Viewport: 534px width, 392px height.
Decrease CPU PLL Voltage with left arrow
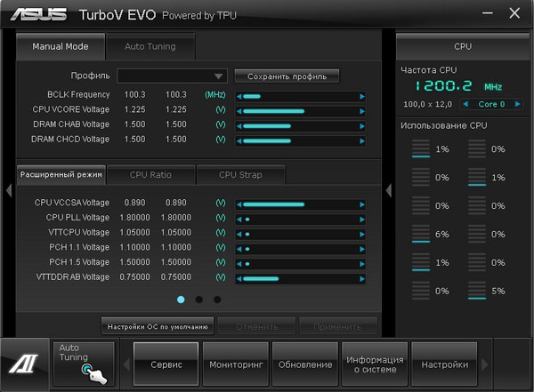239,220
